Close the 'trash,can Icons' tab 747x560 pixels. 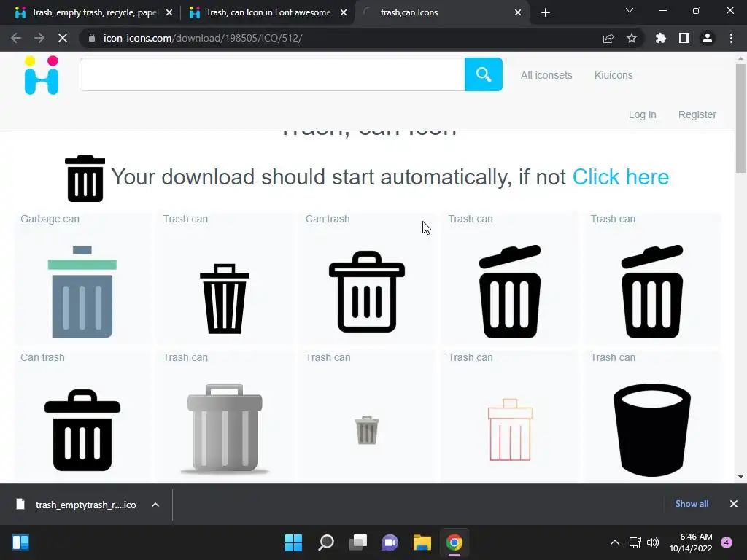point(518,12)
